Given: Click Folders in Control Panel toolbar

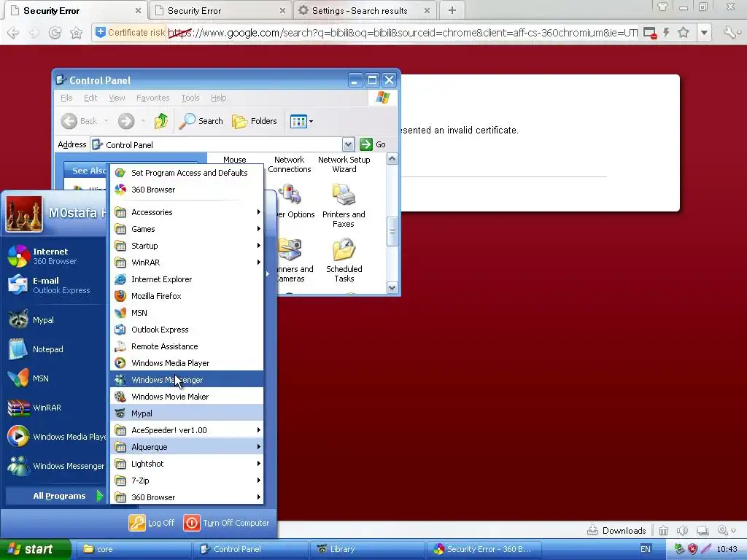Looking at the screenshot, I should (254, 121).
